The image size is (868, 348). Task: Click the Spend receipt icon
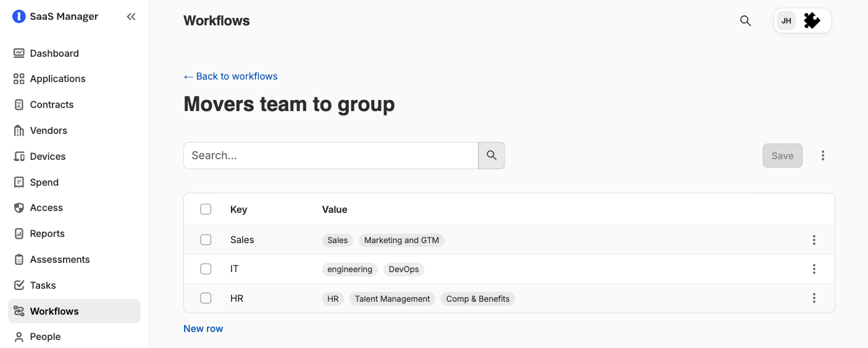(19, 183)
